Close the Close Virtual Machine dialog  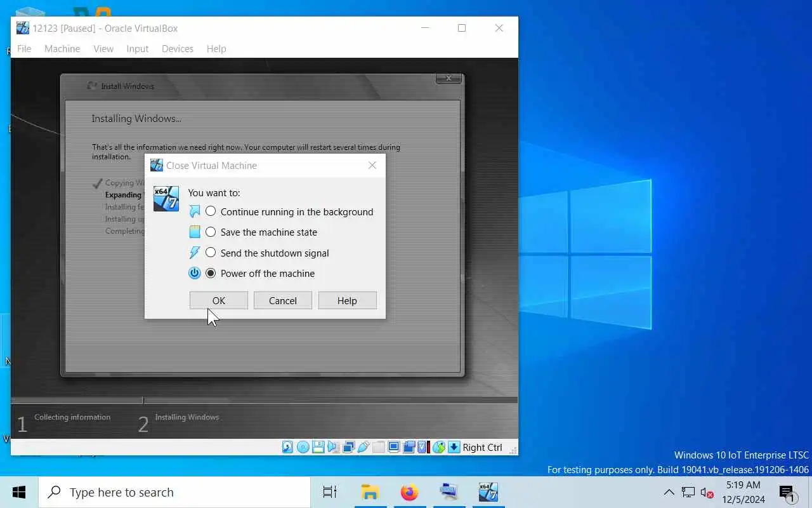(x=372, y=165)
